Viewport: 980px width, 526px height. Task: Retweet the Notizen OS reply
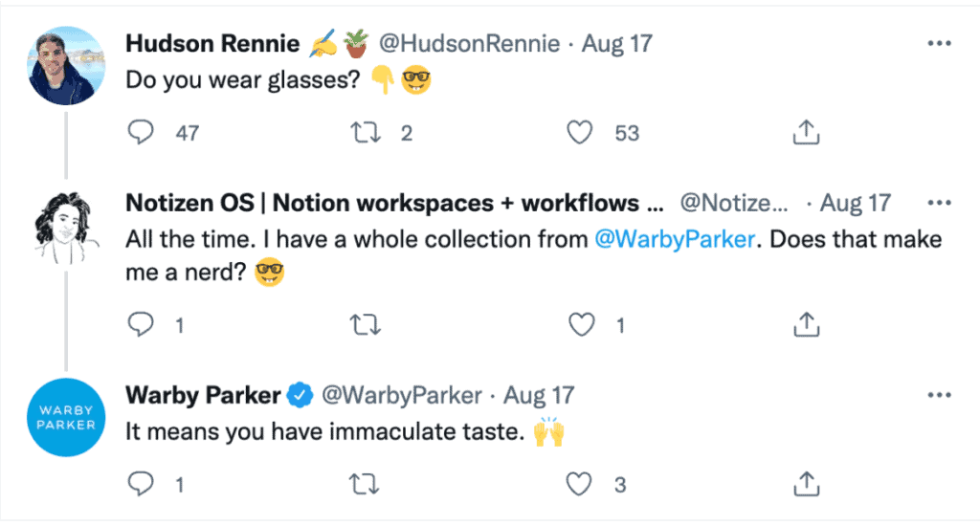coord(365,325)
